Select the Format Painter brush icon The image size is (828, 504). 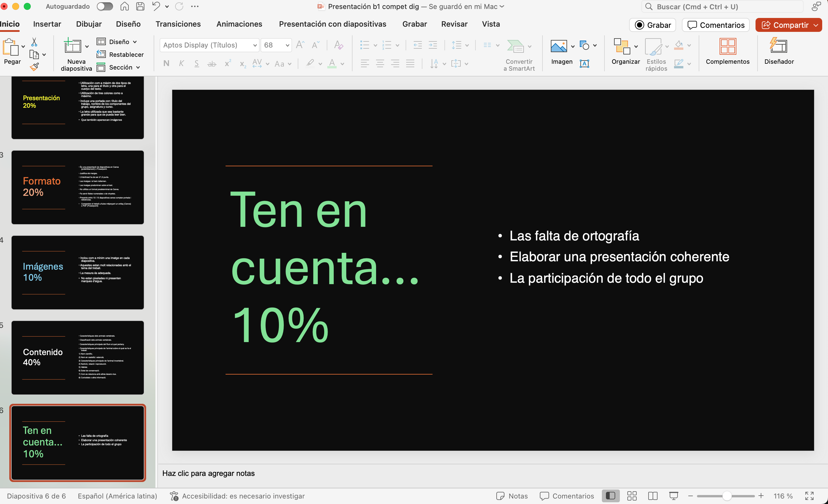pyautogui.click(x=34, y=67)
